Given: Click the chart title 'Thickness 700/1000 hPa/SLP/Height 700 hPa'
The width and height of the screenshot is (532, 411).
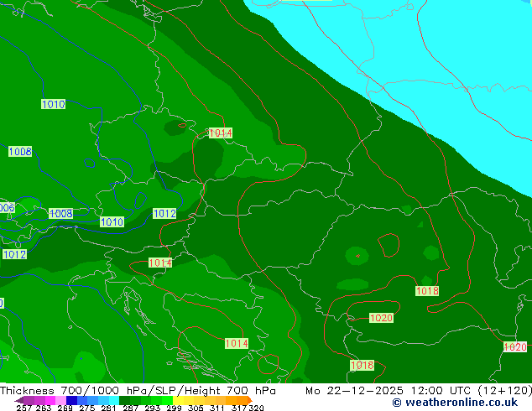Looking at the screenshot, I should (x=138, y=391).
